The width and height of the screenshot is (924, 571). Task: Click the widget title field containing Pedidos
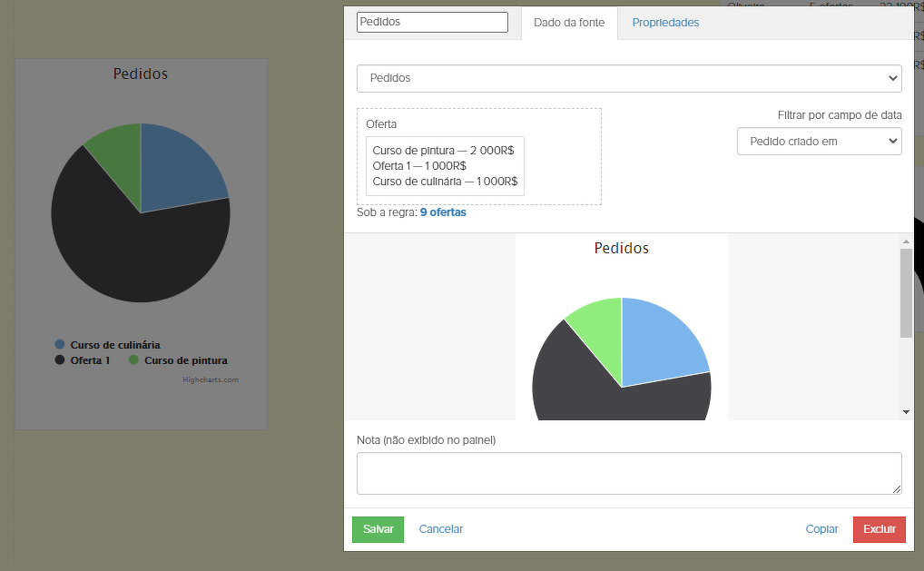(x=432, y=22)
